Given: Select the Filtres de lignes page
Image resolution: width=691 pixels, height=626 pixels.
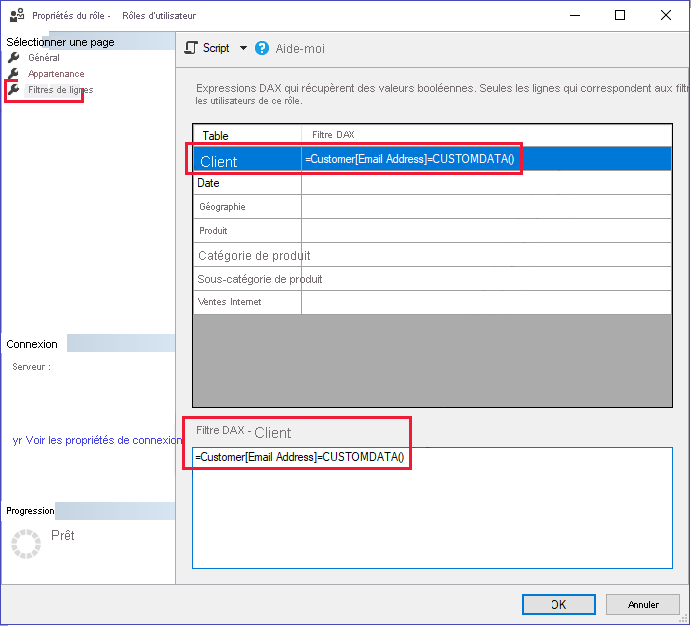Looking at the screenshot, I should coord(60,90).
